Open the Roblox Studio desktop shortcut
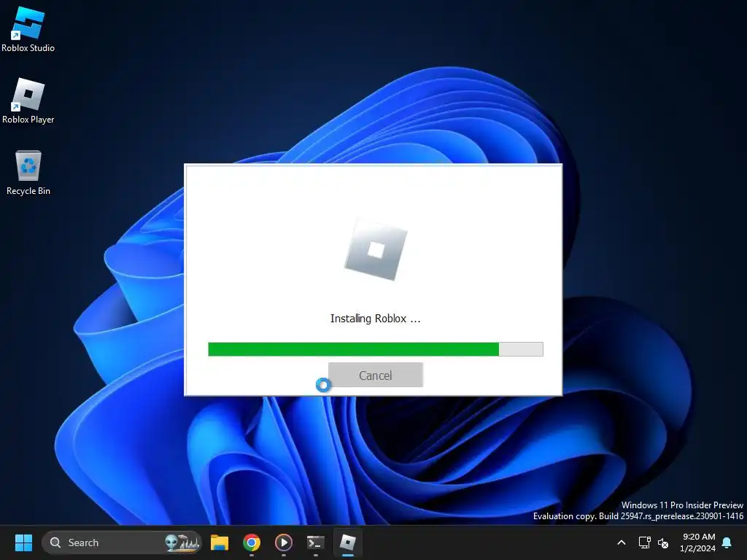The image size is (747, 560). (28, 29)
